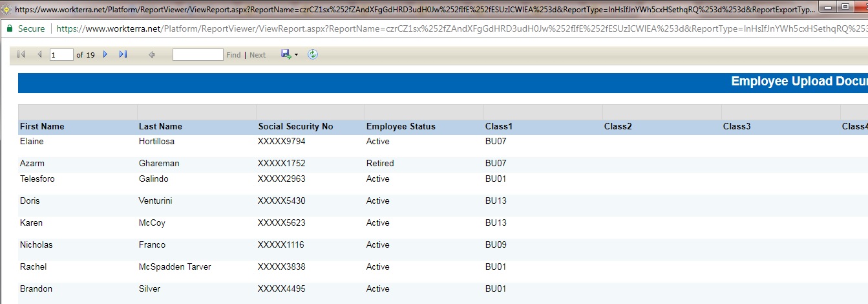This screenshot has width=868, height=304.
Task: Select the Elaine Hortillosa row first name
Action: tap(32, 141)
